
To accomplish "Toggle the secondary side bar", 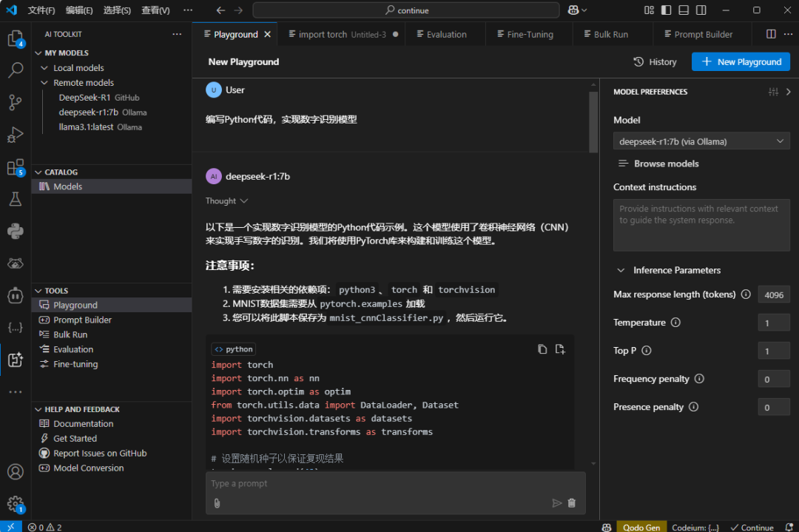I will click(x=701, y=10).
